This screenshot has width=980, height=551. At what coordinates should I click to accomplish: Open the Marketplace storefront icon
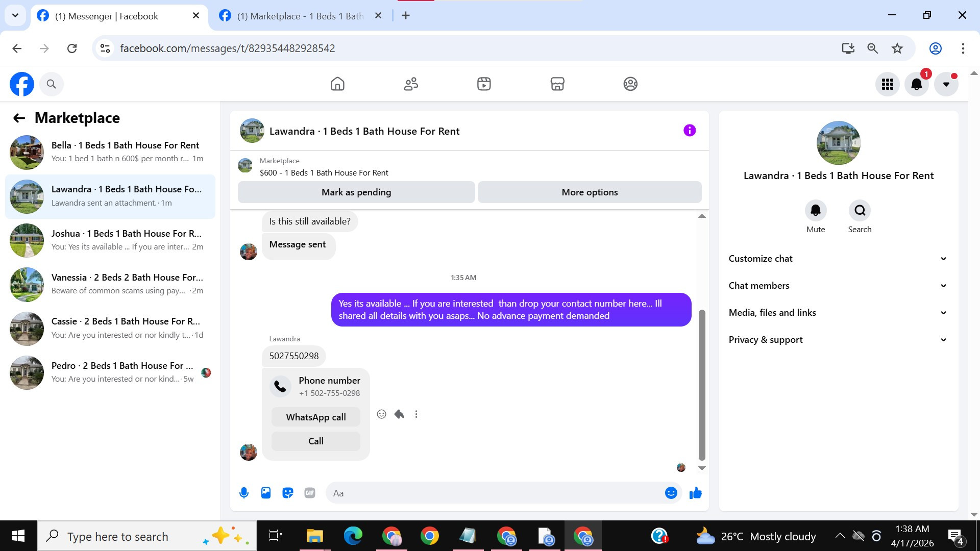tap(557, 84)
